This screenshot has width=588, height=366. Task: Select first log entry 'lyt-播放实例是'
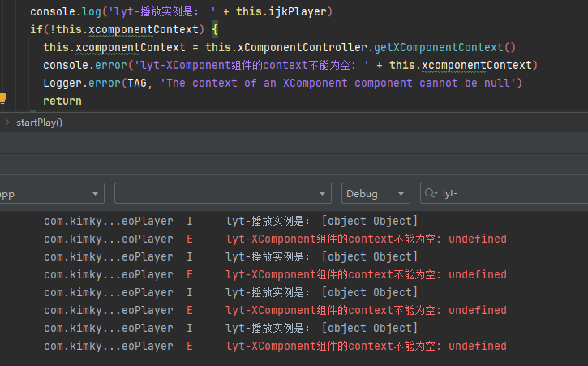tap(322, 221)
